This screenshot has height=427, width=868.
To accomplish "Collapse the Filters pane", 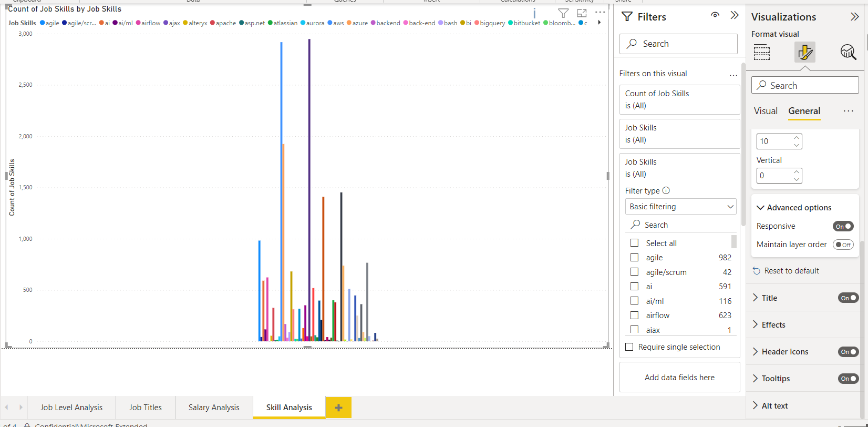I will click(735, 15).
